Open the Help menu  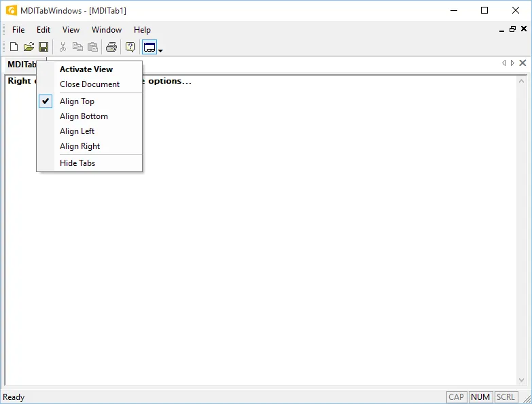point(142,30)
